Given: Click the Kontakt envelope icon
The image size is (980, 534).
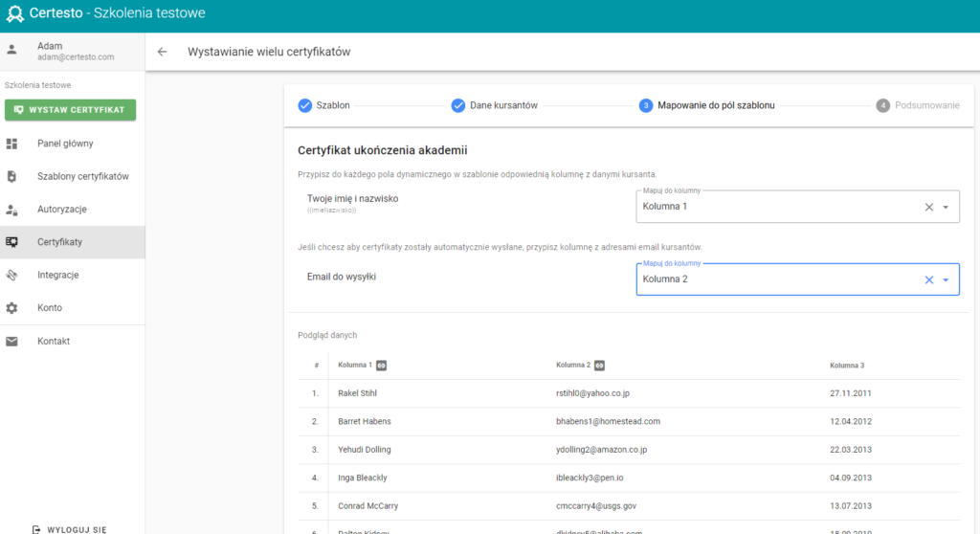Looking at the screenshot, I should pos(11,342).
